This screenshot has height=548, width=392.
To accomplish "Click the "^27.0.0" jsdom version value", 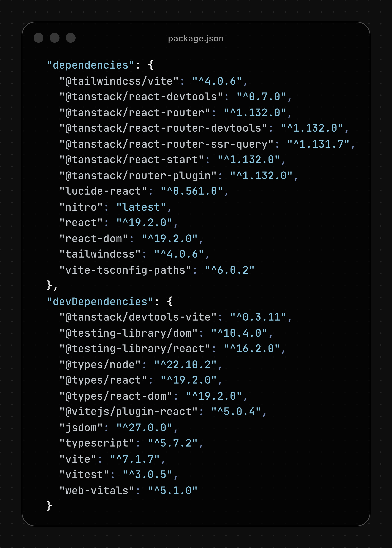I will (144, 427).
